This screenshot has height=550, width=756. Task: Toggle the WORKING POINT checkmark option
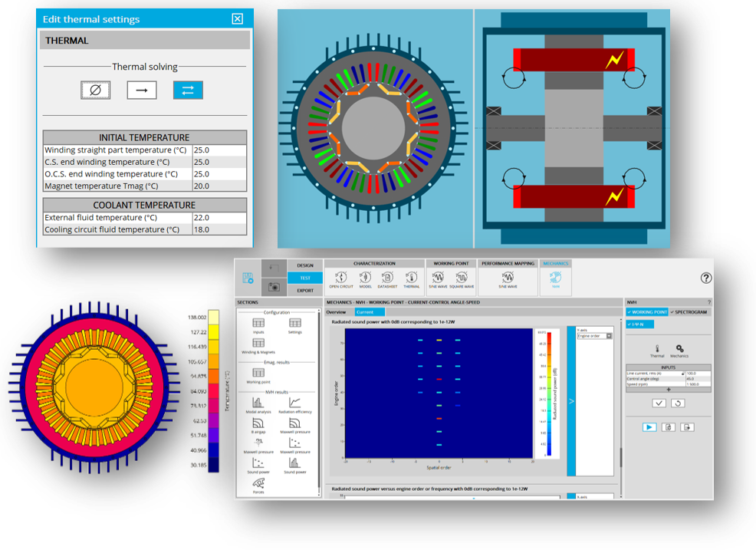point(648,312)
